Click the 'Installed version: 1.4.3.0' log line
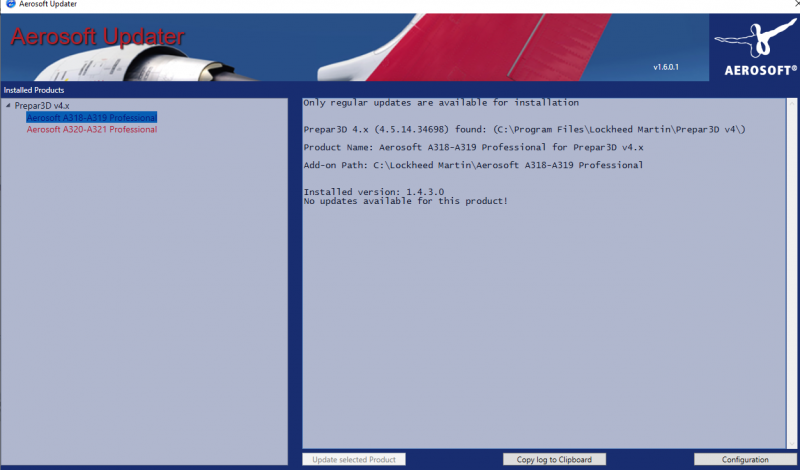 click(x=374, y=192)
